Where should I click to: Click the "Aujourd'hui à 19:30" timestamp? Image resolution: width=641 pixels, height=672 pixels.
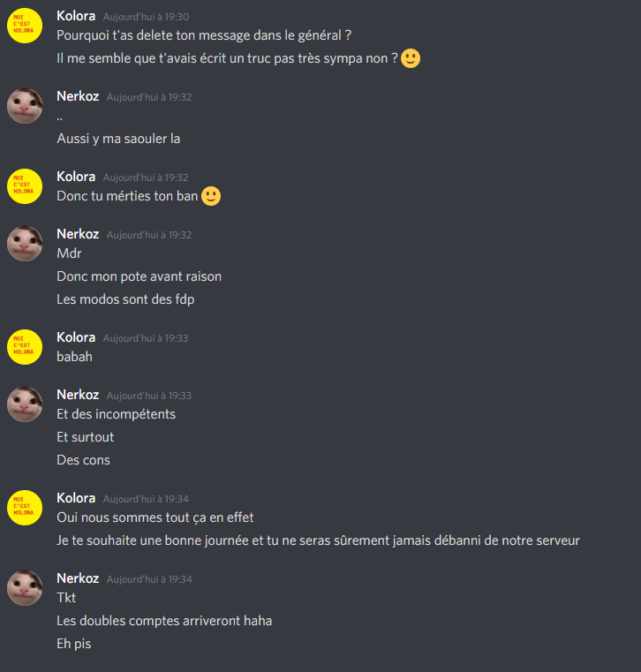146,17
